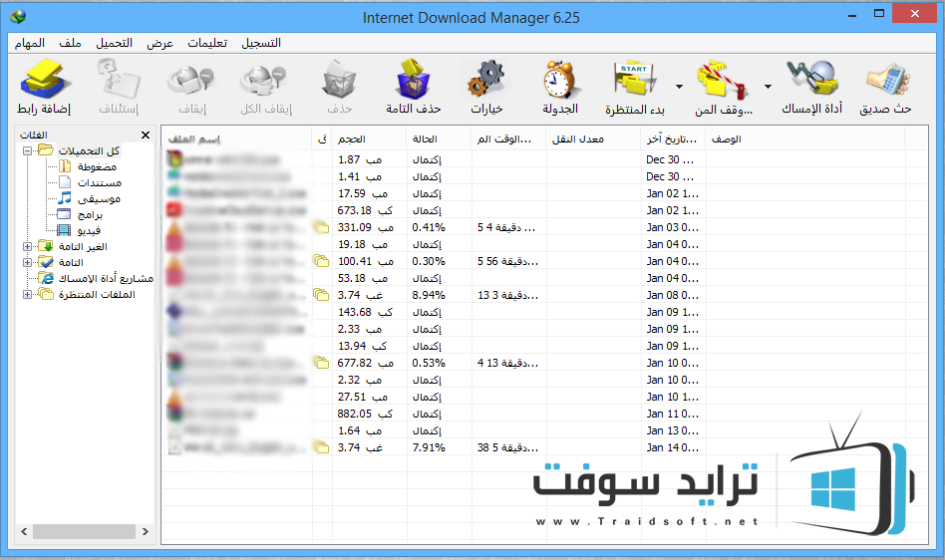Image resolution: width=945 pixels, height=560 pixels.
Task: Click the Resume (إستئناف) toolbar icon
Action: (x=118, y=80)
